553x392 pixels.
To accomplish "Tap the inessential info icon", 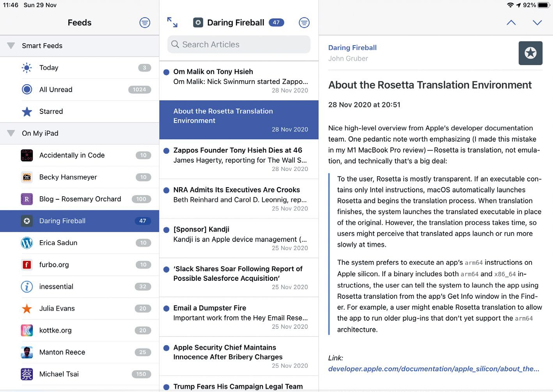I will (27, 287).
